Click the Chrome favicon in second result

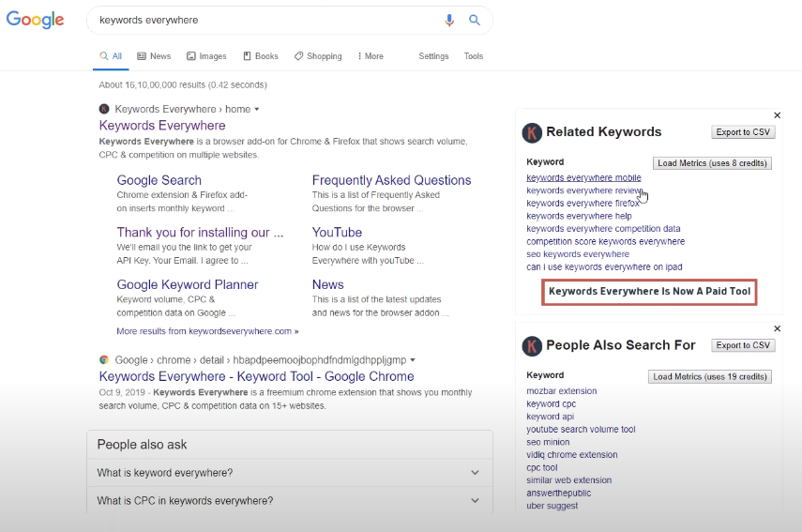tap(104, 359)
